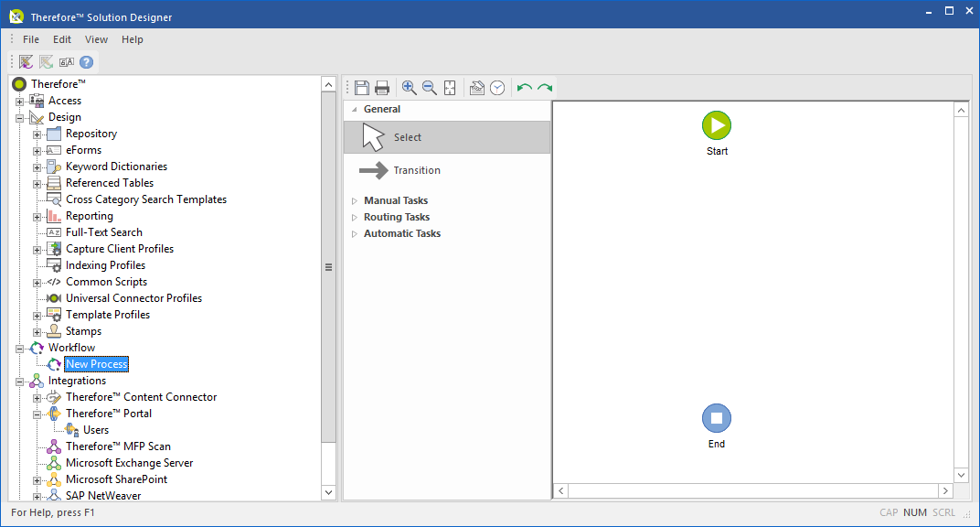Zoom out of the workflow canvas
Screen dimensions: 980x527
(429, 87)
